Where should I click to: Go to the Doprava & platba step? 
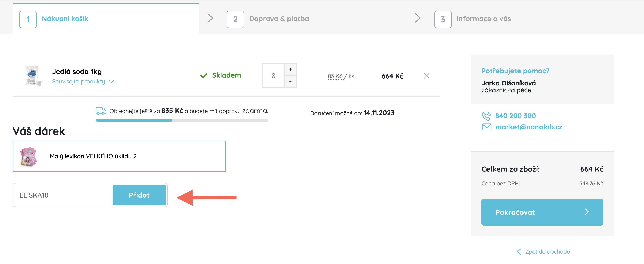click(279, 19)
